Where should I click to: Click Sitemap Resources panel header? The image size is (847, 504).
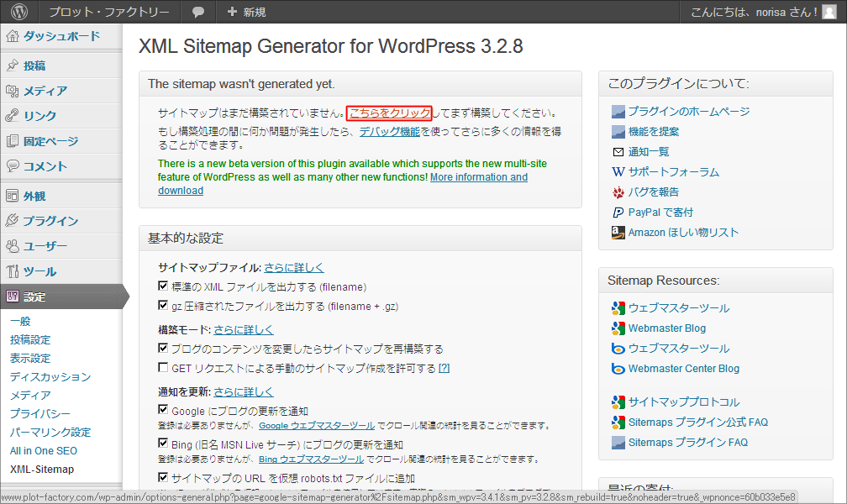[x=716, y=281]
